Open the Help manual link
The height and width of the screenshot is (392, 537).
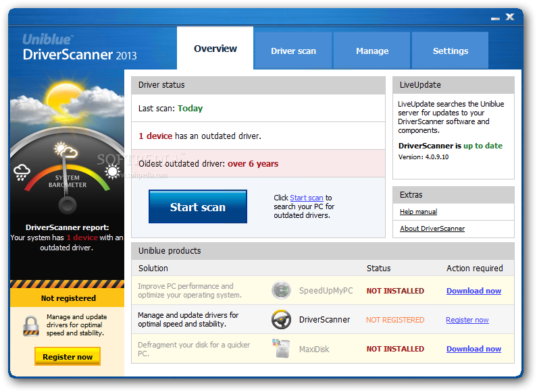coord(419,212)
